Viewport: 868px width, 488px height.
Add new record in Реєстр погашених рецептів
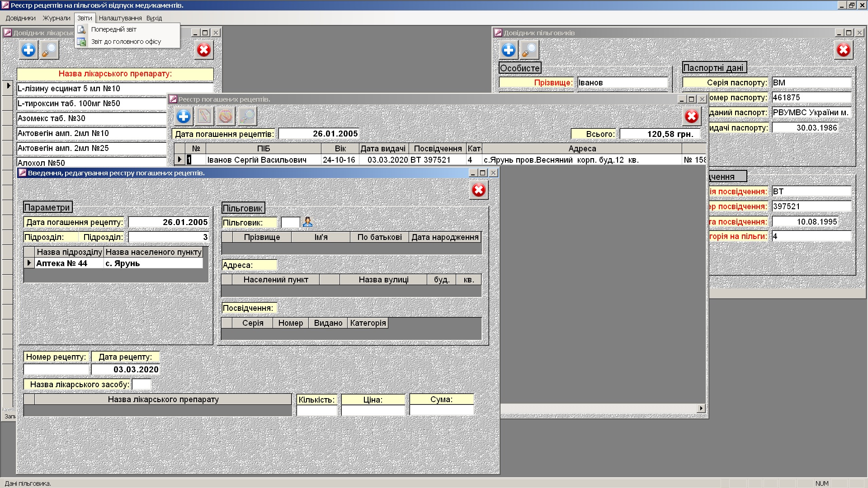pos(184,117)
